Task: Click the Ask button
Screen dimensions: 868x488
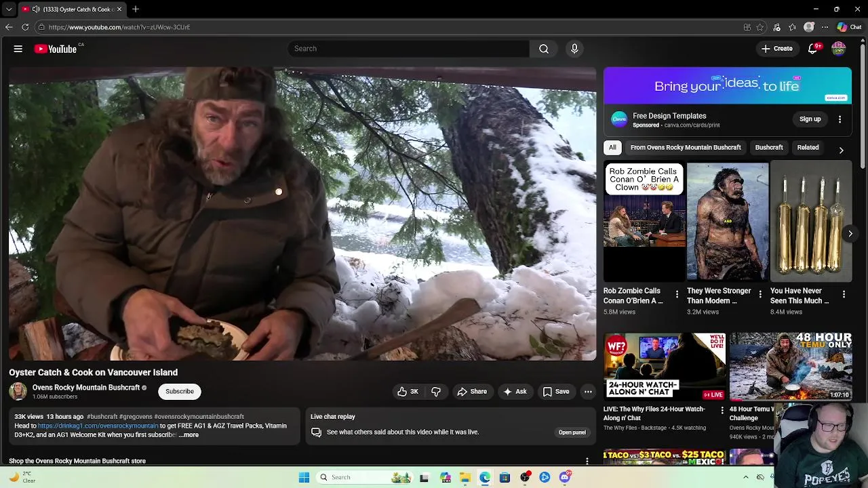Action: [515, 392]
